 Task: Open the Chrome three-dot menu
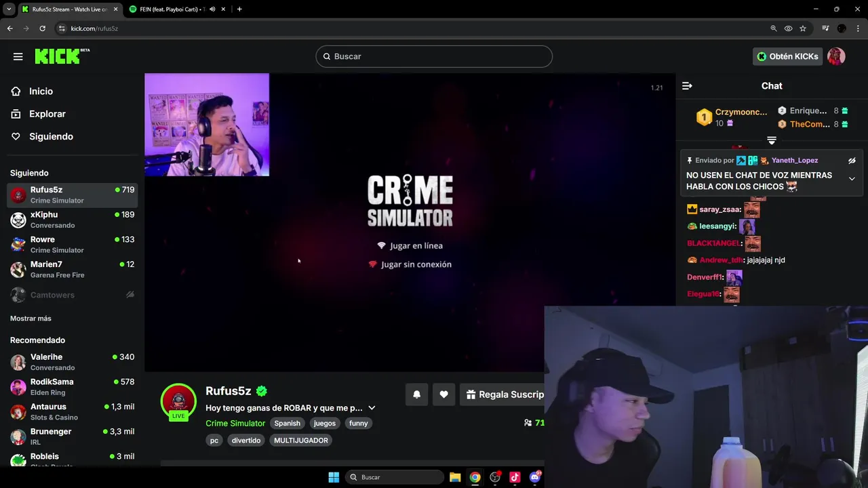(858, 28)
